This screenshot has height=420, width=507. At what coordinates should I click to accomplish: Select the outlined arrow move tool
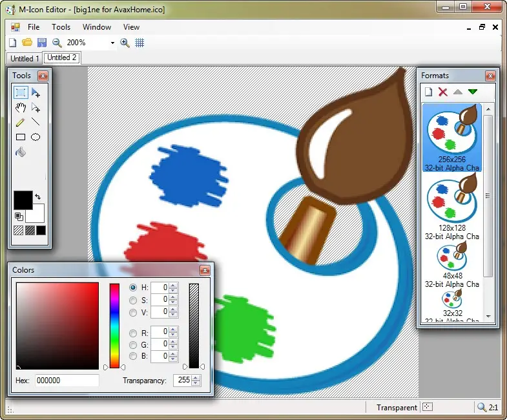(36, 107)
